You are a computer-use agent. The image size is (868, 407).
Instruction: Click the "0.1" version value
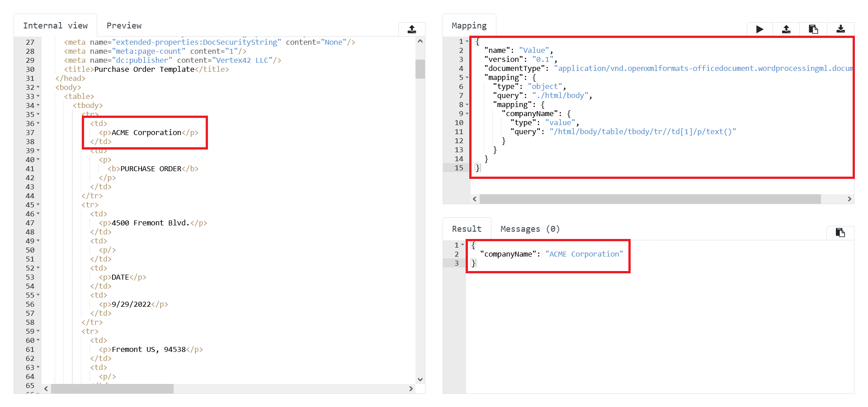(x=542, y=59)
